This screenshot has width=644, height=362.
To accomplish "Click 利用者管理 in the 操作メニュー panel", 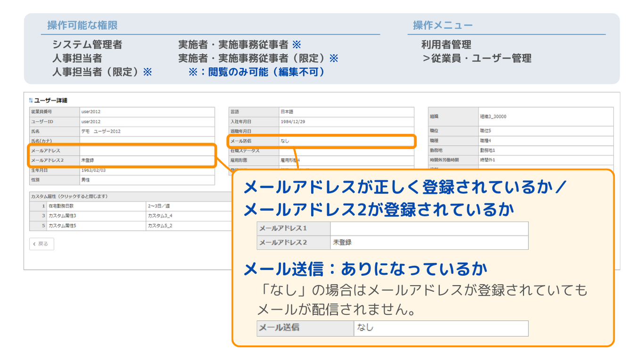I will point(446,45).
